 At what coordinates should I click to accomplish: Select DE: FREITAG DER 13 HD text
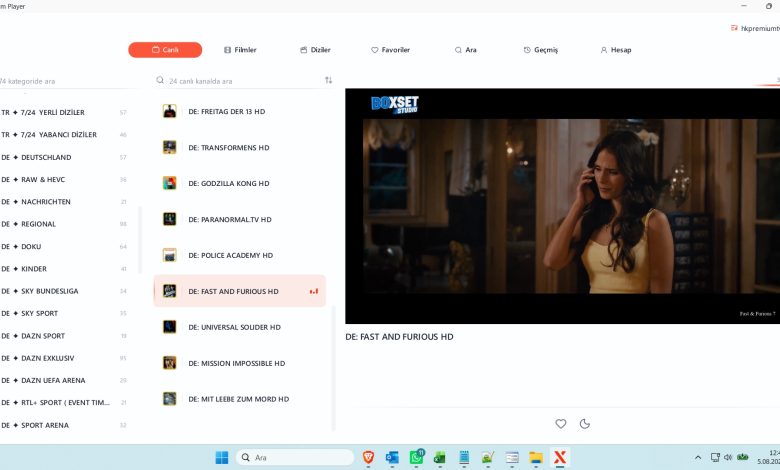[x=226, y=111]
